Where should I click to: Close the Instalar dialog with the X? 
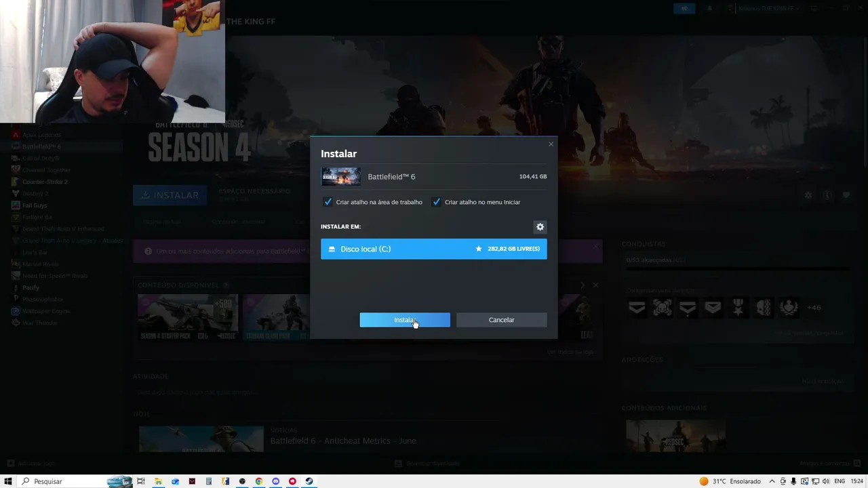(551, 144)
